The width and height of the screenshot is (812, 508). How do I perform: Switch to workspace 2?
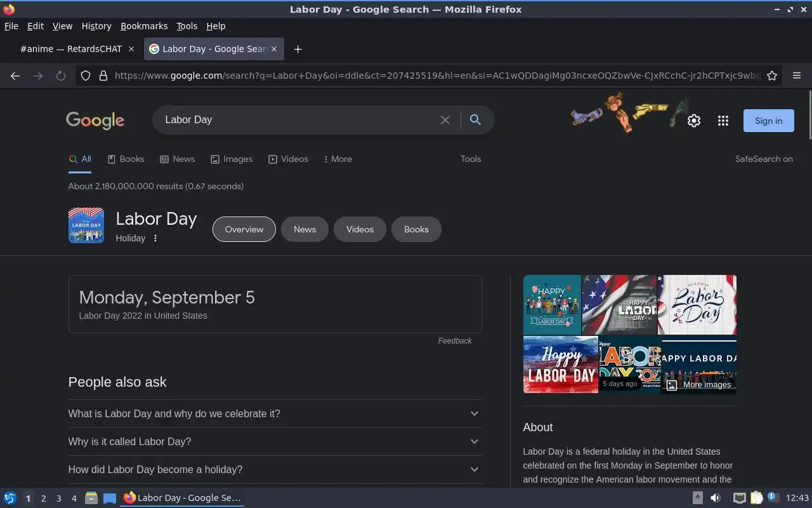pyautogui.click(x=43, y=498)
